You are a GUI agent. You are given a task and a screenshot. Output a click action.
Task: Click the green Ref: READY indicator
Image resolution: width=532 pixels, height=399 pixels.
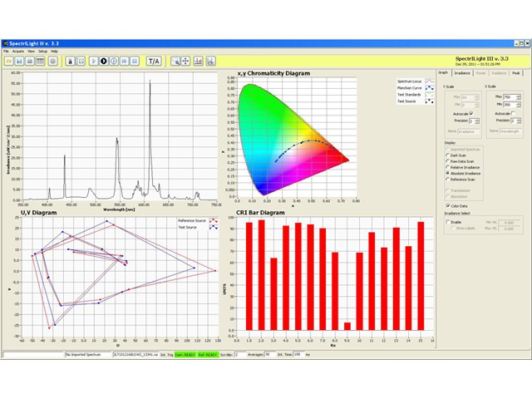click(209, 354)
